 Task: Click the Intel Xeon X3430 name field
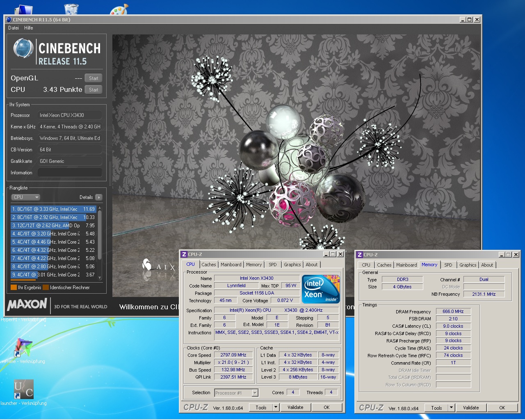(x=257, y=278)
